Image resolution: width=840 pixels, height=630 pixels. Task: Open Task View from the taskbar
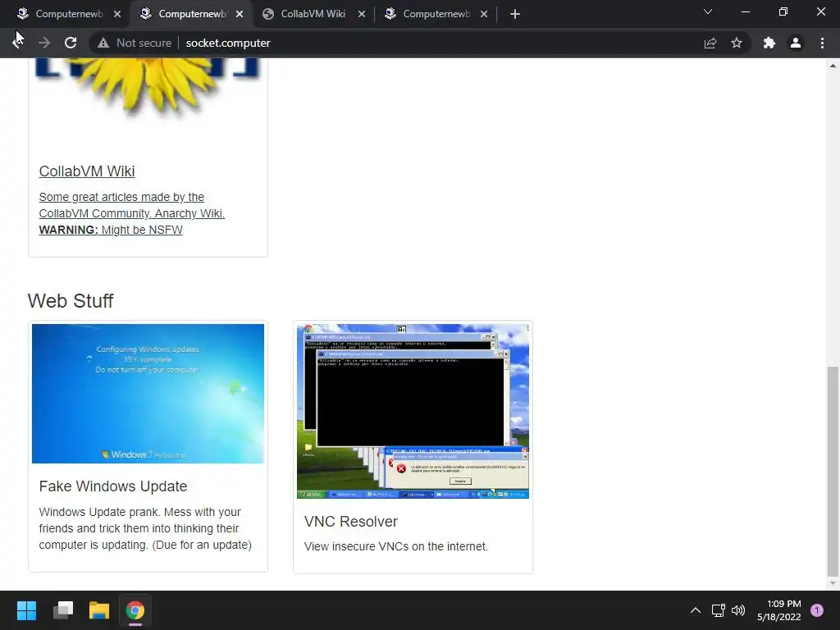(63, 610)
